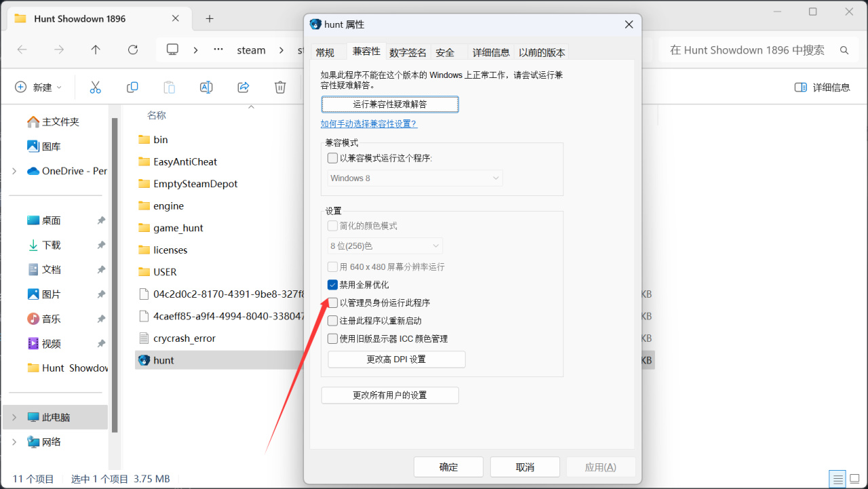Open 主文件夹 in the sidebar

pyautogui.click(x=53, y=122)
